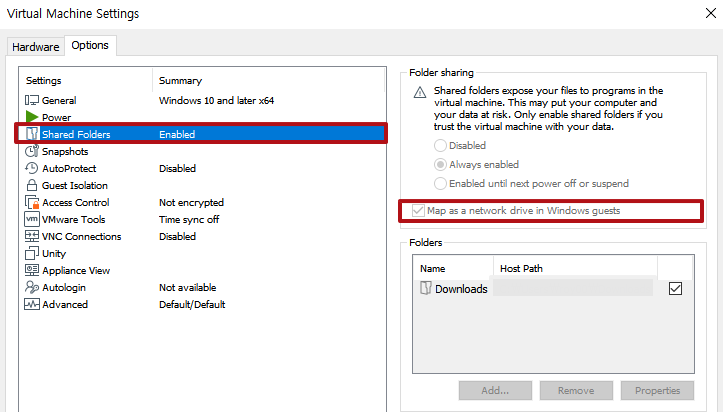This screenshot has width=723, height=412.
Task: Click the 'Time sync off' summary text
Action: click(189, 219)
